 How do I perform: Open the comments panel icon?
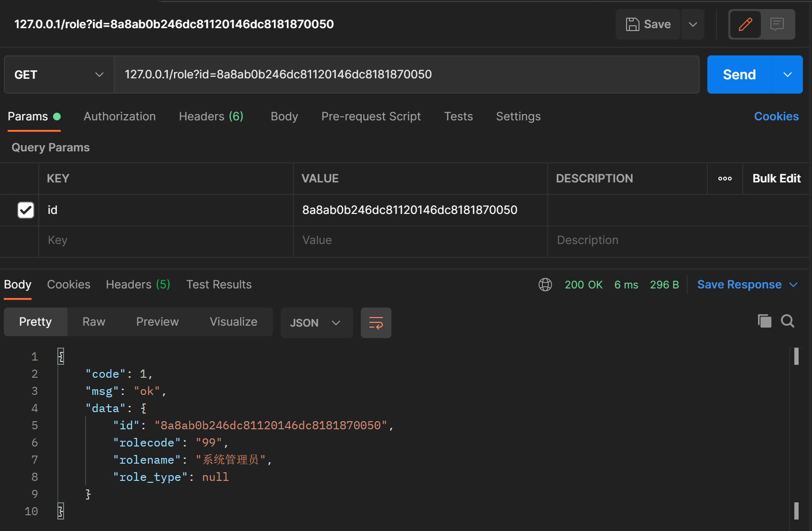tap(777, 24)
